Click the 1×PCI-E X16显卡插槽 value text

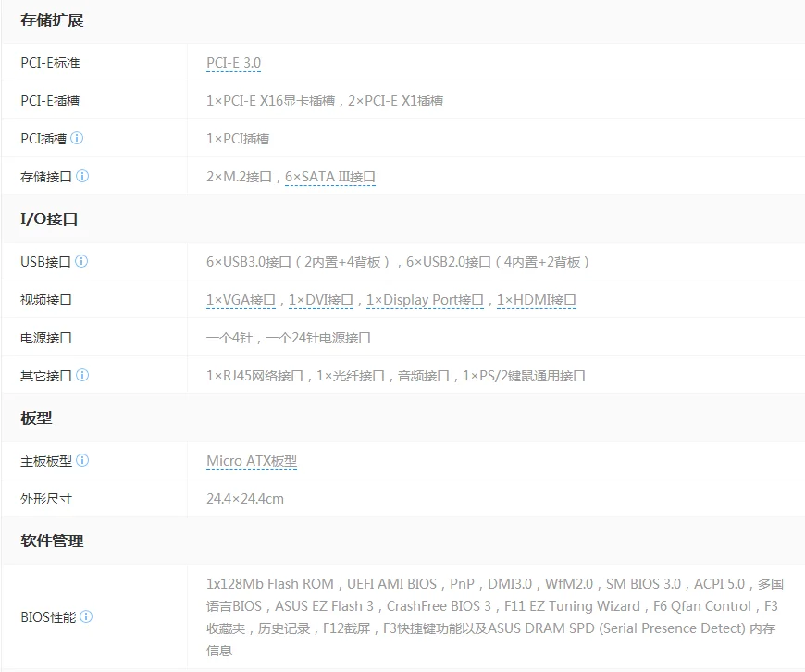(x=270, y=101)
